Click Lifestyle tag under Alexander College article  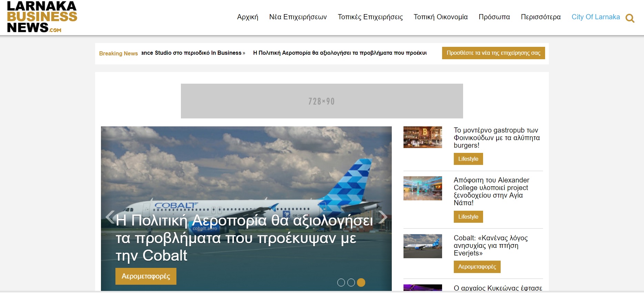click(x=468, y=217)
